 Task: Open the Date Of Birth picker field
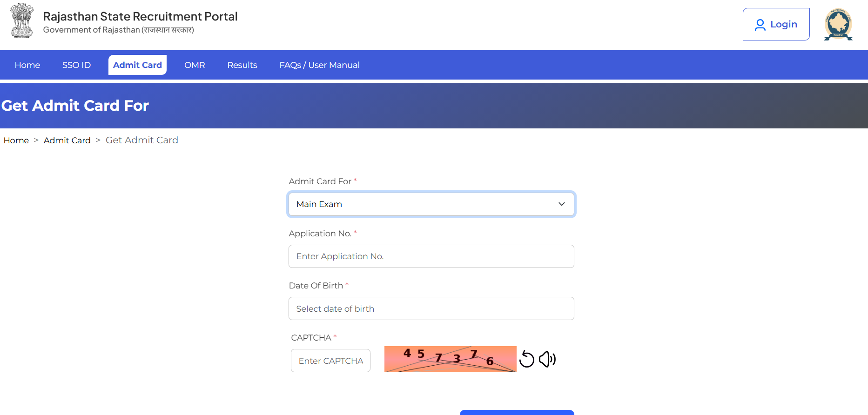coord(431,308)
